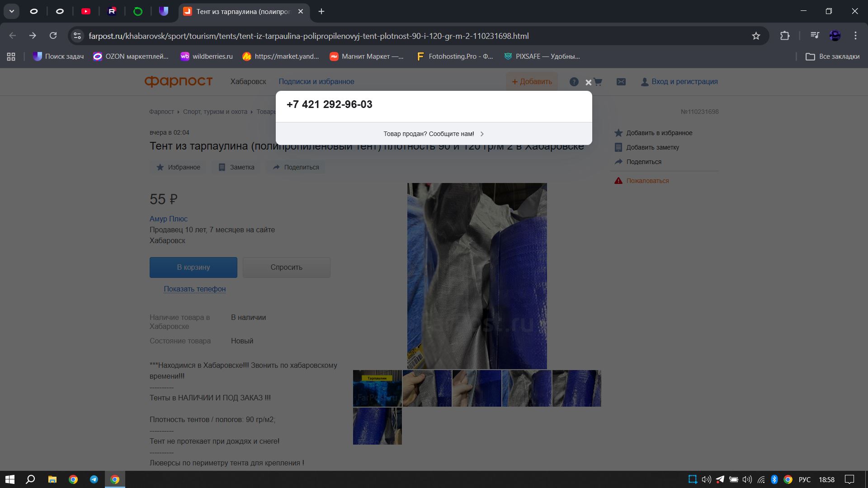Viewport: 868px width, 488px height.
Task: Open Telegram from the Windows taskbar
Action: [x=94, y=479]
